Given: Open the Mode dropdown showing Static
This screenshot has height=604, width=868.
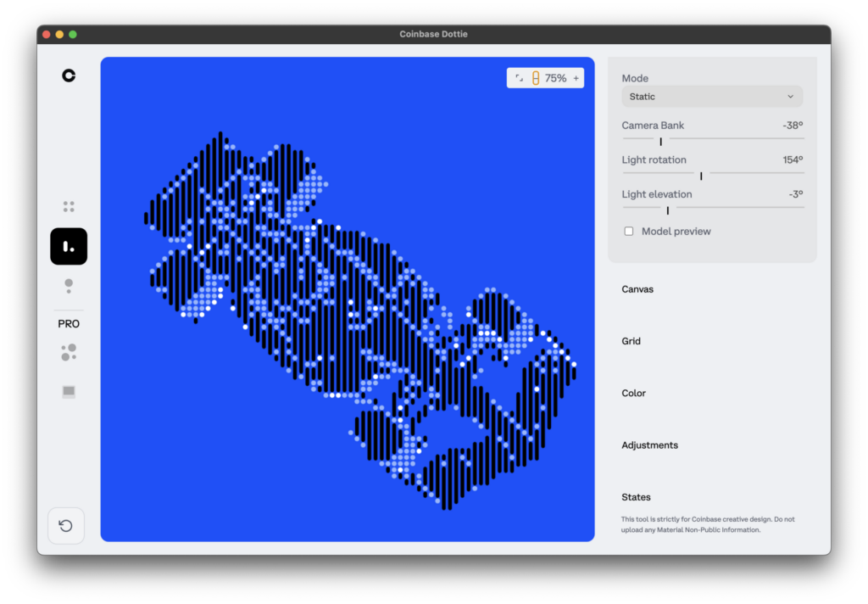Looking at the screenshot, I should pyautogui.click(x=712, y=97).
